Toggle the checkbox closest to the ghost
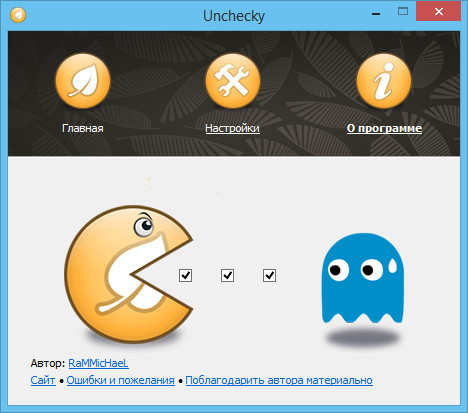468x413 pixels. coord(269,276)
